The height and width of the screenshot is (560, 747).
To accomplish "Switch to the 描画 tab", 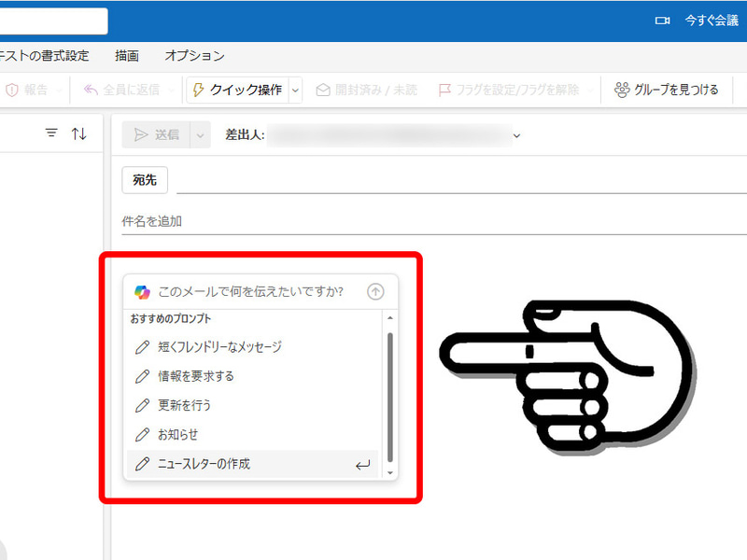I will (x=126, y=56).
